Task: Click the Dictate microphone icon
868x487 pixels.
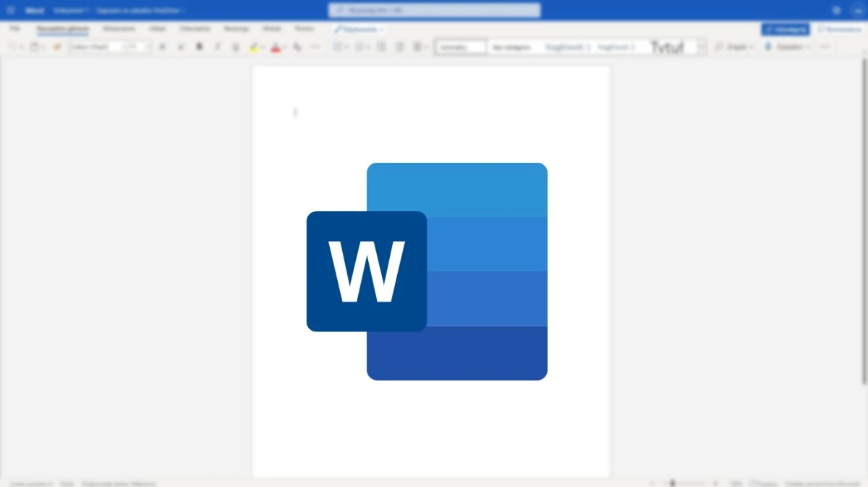Action: coord(768,47)
